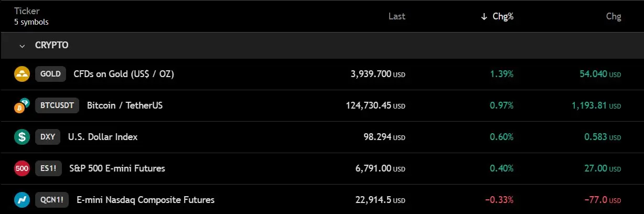Sort by the Chg% column header
The image size is (644, 214).
coord(503,16)
